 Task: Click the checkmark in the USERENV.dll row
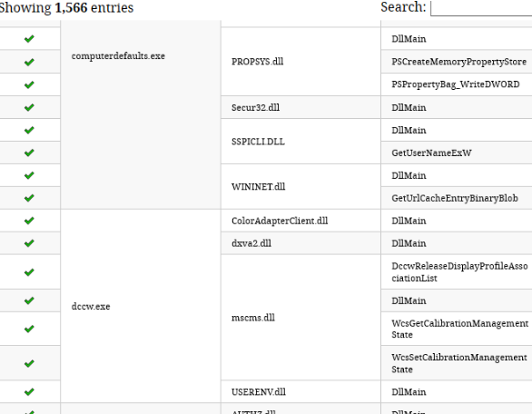[x=30, y=391]
